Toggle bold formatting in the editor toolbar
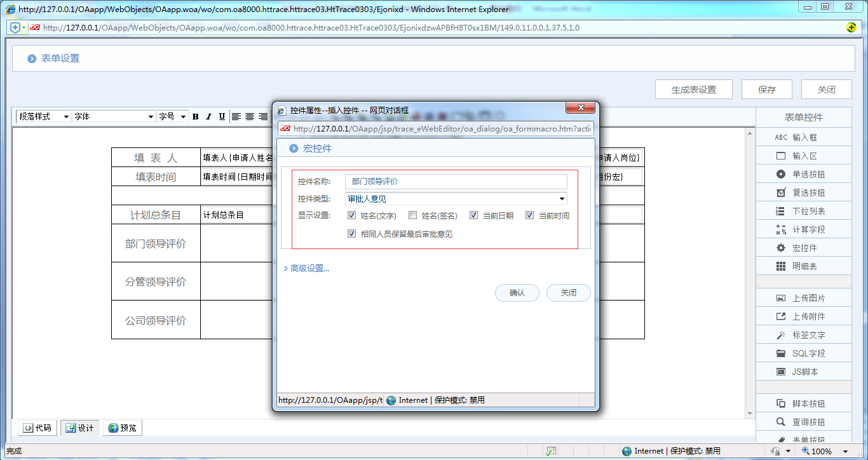This screenshot has width=868, height=460. pyautogui.click(x=195, y=116)
